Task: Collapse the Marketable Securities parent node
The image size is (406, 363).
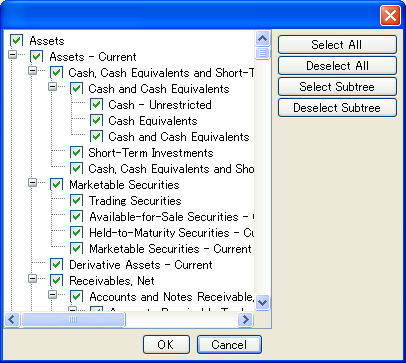Action: click(x=32, y=182)
